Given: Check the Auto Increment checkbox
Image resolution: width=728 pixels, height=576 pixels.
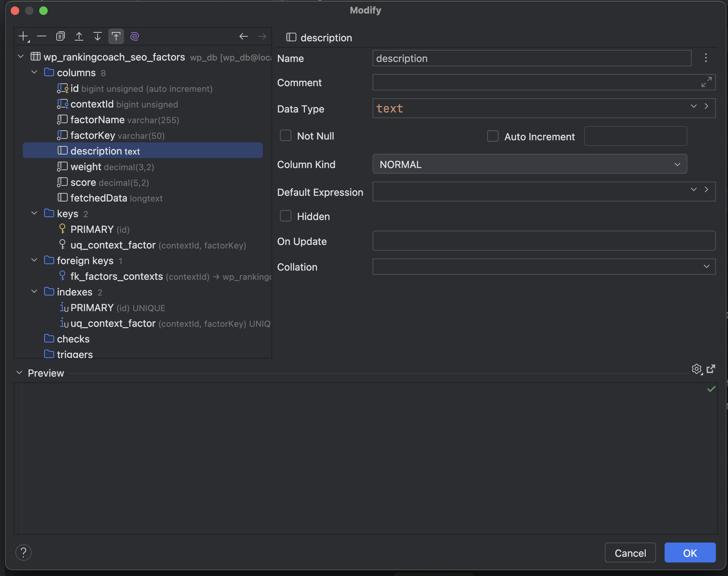Looking at the screenshot, I should tap(493, 136).
